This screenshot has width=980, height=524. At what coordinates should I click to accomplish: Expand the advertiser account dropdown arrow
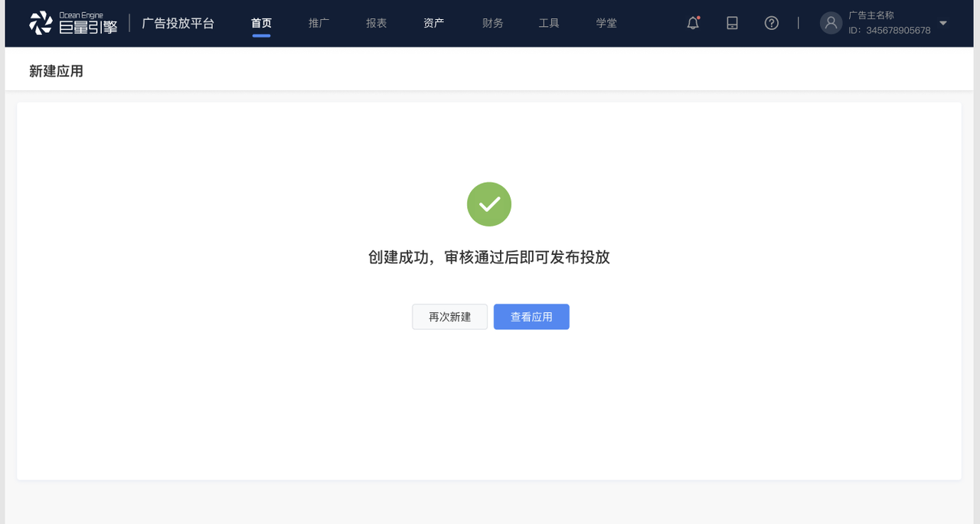pyautogui.click(x=944, y=23)
